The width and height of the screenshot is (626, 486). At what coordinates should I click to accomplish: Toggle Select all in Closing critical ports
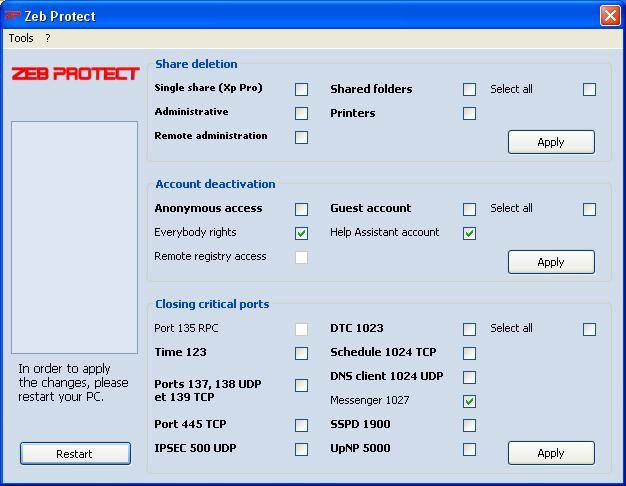pos(589,329)
